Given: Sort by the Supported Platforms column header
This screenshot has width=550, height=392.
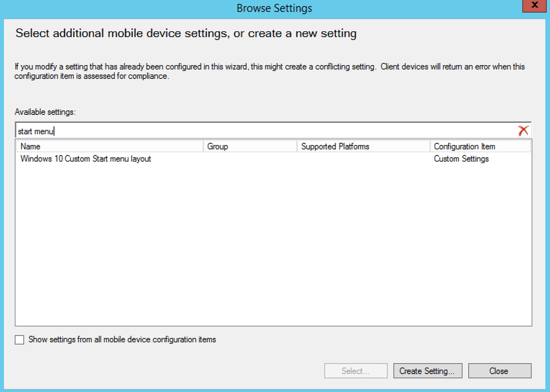Looking at the screenshot, I should (363, 146).
